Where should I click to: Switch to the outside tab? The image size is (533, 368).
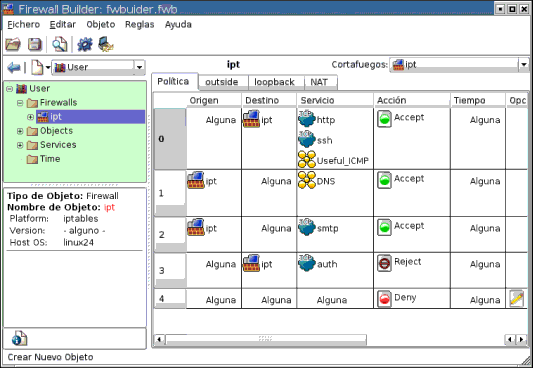tap(223, 82)
